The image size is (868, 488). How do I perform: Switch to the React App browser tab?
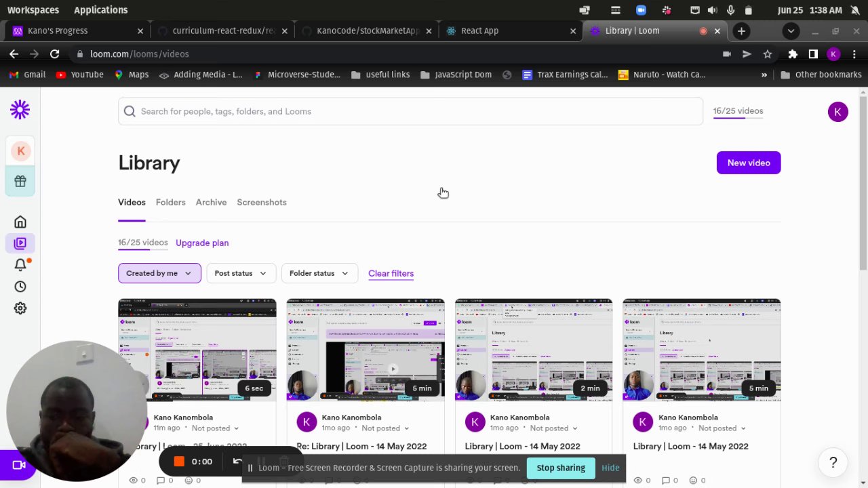tap(512, 30)
